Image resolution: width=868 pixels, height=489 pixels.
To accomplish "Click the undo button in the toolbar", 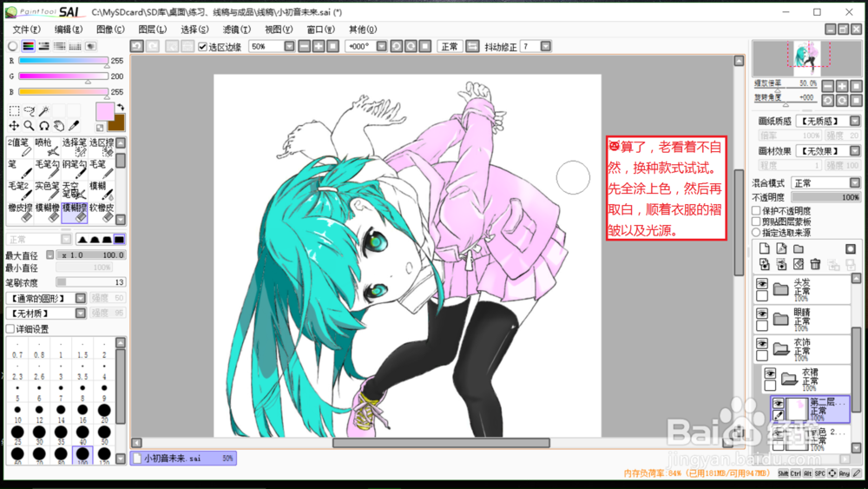I will pyautogui.click(x=137, y=47).
